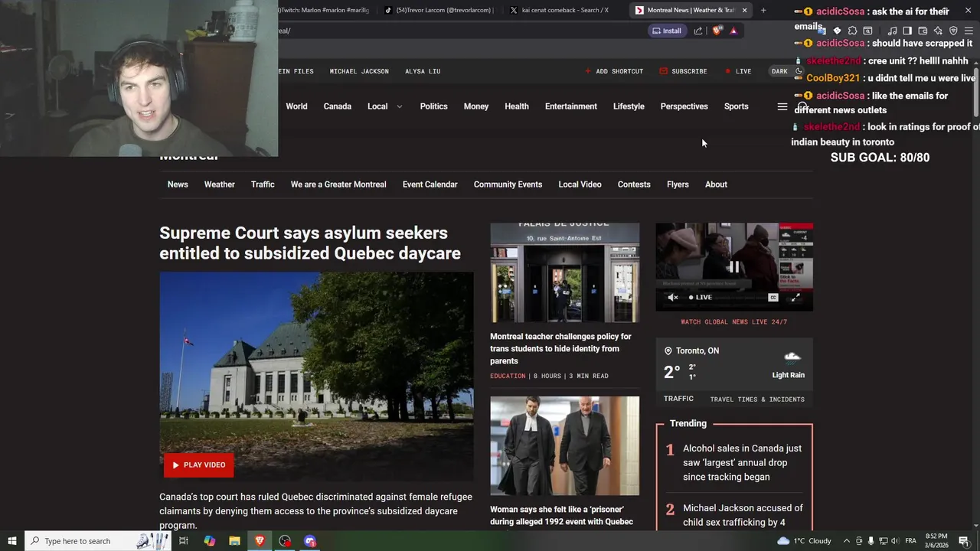Open the MICHAEL JACKSON shortcut
This screenshot has width=980, height=551.
(x=359, y=71)
